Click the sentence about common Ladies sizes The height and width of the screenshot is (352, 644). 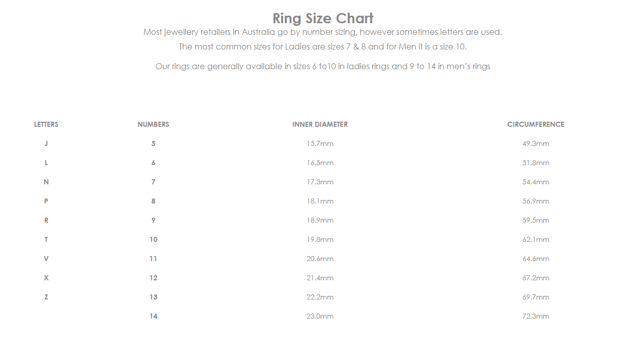323,46
